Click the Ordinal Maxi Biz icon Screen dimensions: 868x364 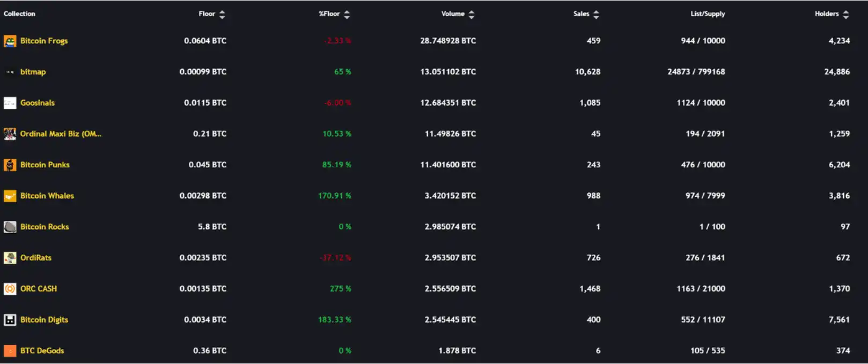(x=10, y=134)
